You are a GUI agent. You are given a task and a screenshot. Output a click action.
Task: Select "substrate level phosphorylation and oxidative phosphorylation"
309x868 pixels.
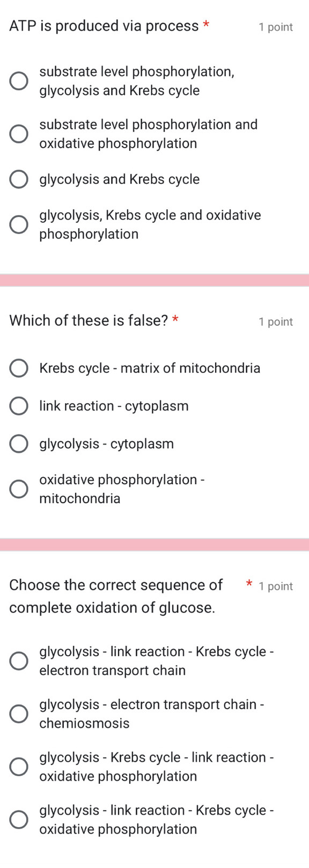tap(19, 133)
